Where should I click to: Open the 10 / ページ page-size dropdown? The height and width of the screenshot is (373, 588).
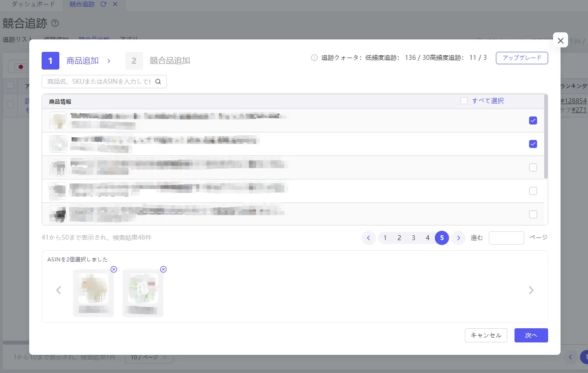[x=149, y=357]
